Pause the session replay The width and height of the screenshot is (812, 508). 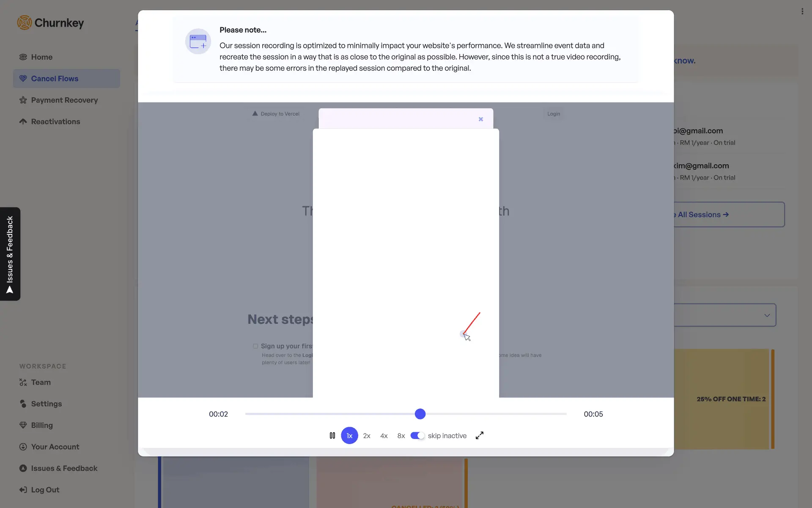(332, 435)
